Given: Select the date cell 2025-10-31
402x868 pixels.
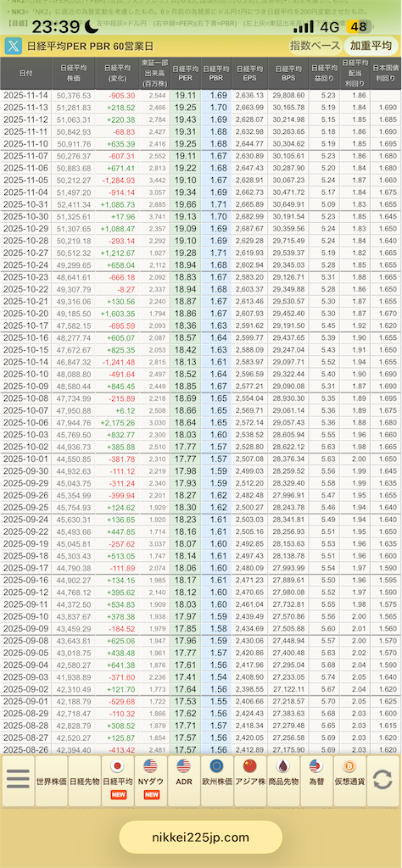Looking at the screenshot, I should click(x=26, y=203).
